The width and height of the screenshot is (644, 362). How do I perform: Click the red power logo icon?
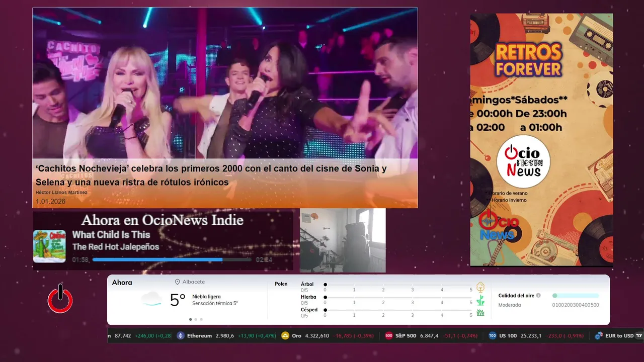(60, 299)
